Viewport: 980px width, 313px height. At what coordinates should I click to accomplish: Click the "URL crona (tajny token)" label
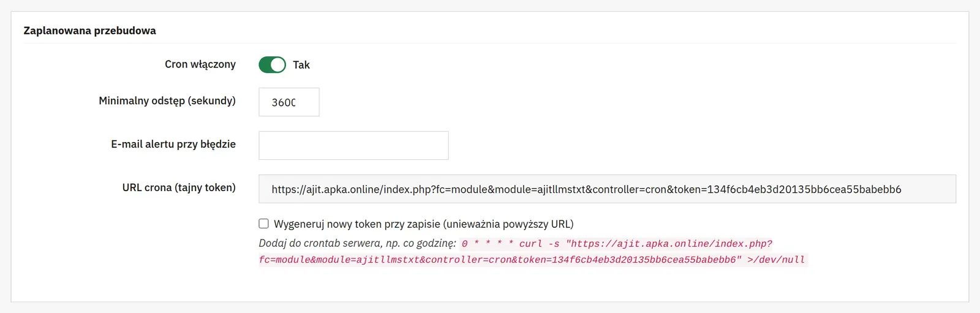179,187
